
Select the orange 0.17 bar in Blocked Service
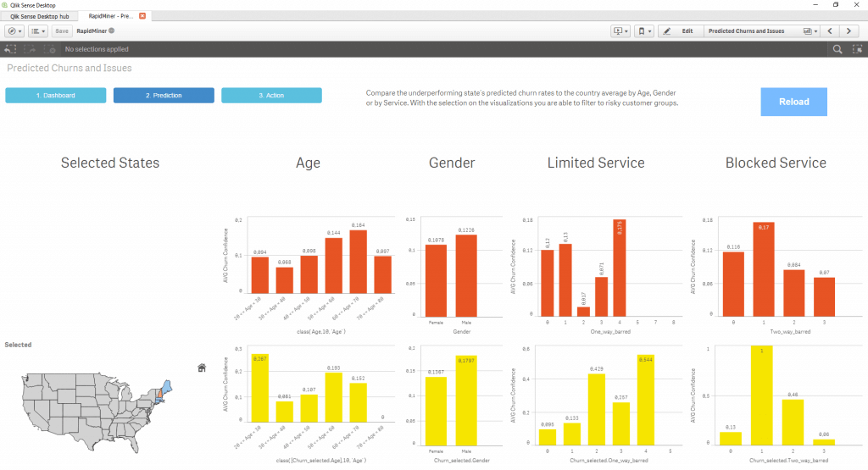click(x=764, y=269)
